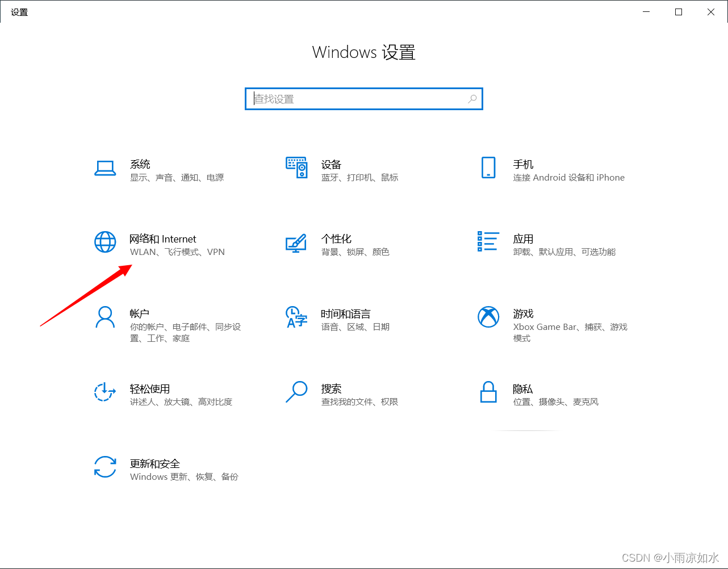Select the 帐户 category title
728x569 pixels.
(140, 313)
